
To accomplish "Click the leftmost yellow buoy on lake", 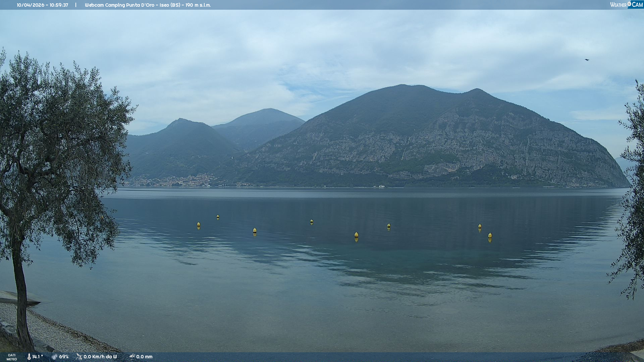I will [x=199, y=224].
